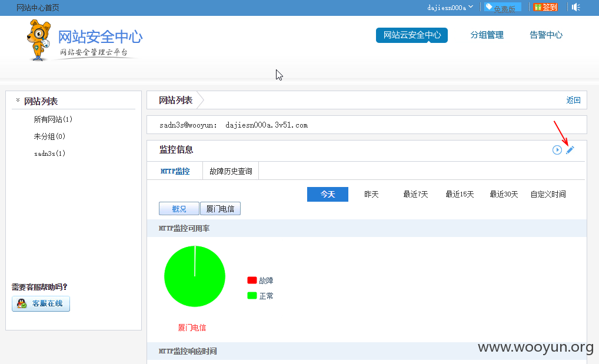
Task: Select the 今天 time range
Action: coord(328,194)
